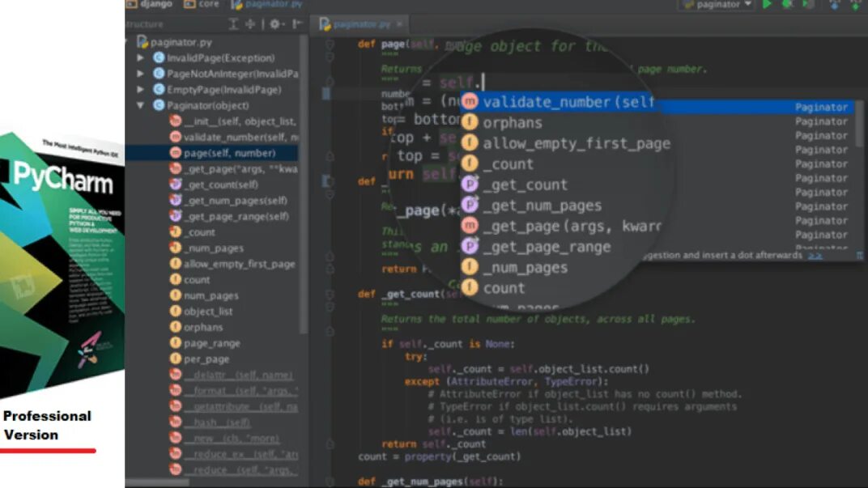Start debugging with the green bug icon
Screen dimensions: 868x488
point(787,4)
